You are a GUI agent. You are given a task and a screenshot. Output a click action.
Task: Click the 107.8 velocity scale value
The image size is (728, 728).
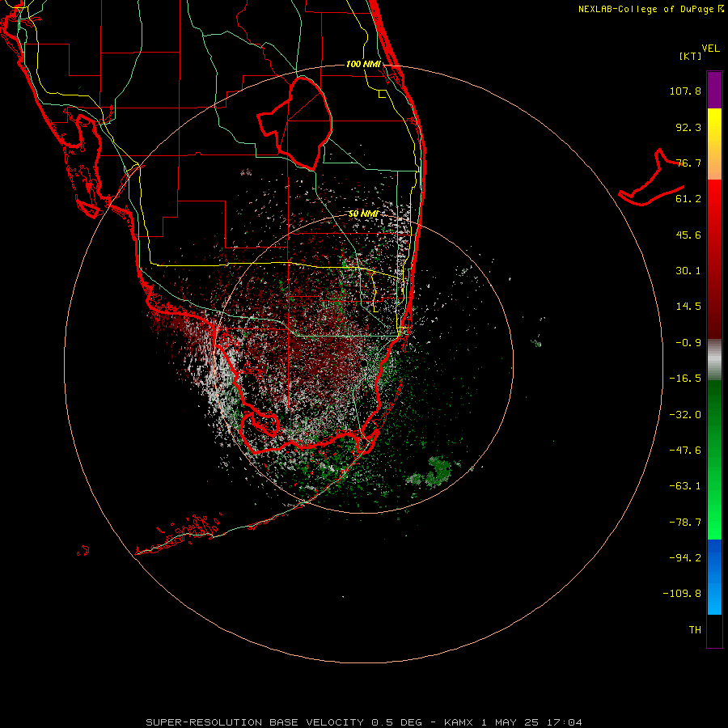tap(685, 91)
